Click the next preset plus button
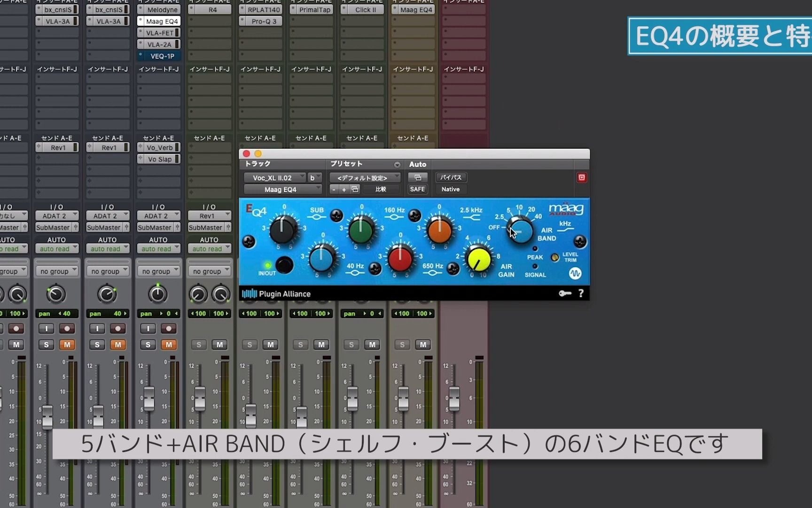Image resolution: width=812 pixels, height=508 pixels. tap(344, 189)
